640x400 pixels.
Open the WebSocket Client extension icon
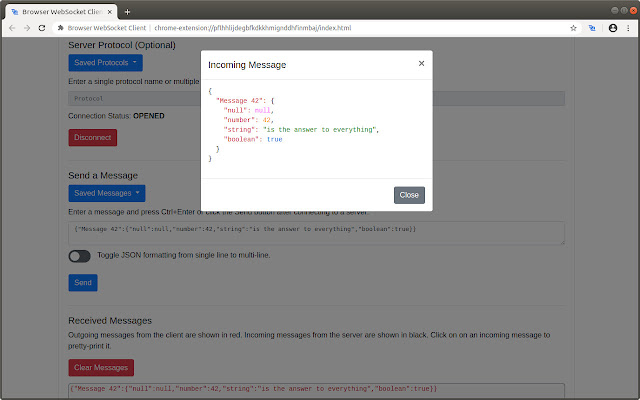(x=592, y=28)
